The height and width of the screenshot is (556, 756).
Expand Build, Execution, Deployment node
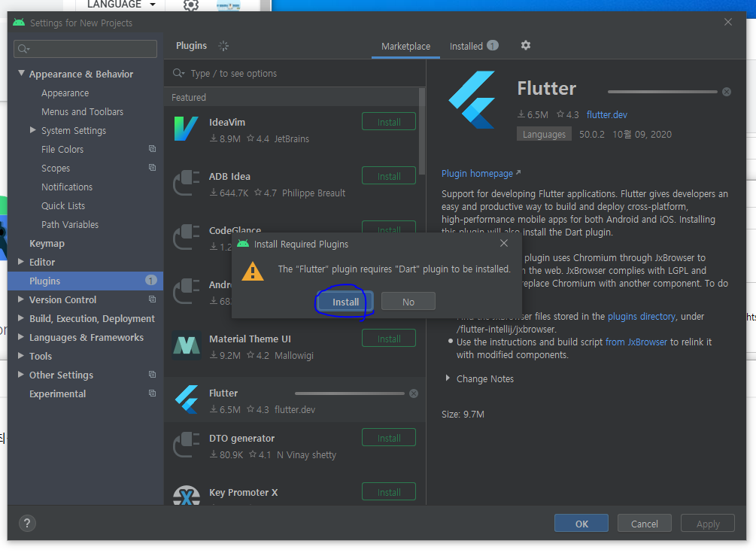pyautogui.click(x=21, y=317)
